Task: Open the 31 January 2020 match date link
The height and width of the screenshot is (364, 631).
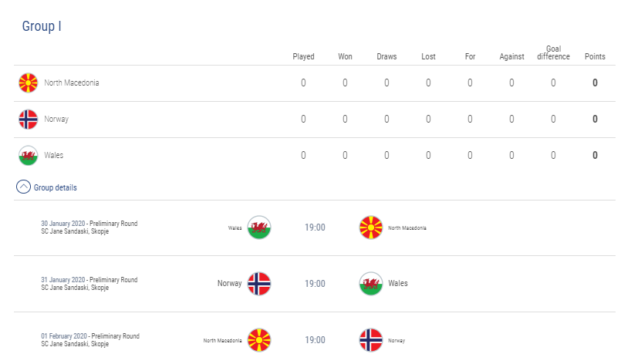Action: tap(62, 279)
